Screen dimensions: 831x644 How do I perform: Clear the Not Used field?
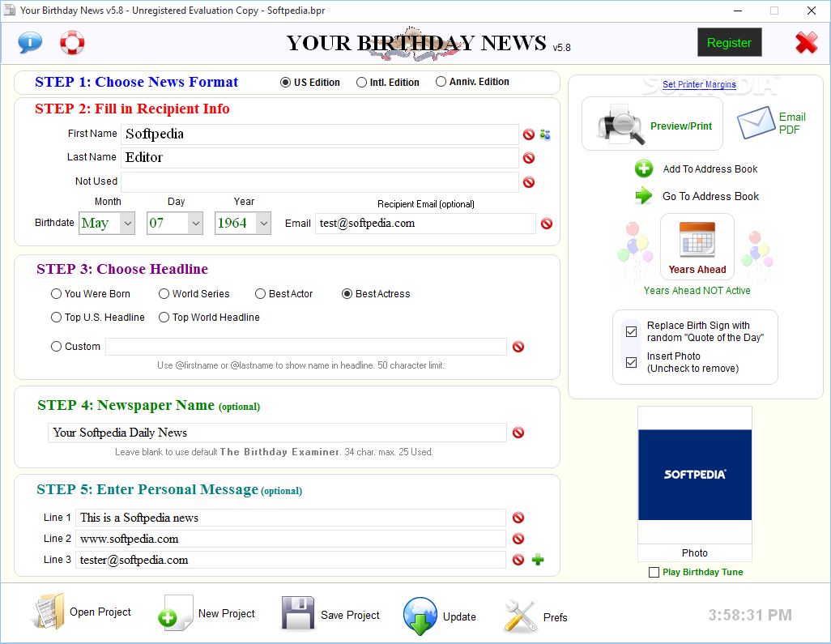click(x=528, y=182)
